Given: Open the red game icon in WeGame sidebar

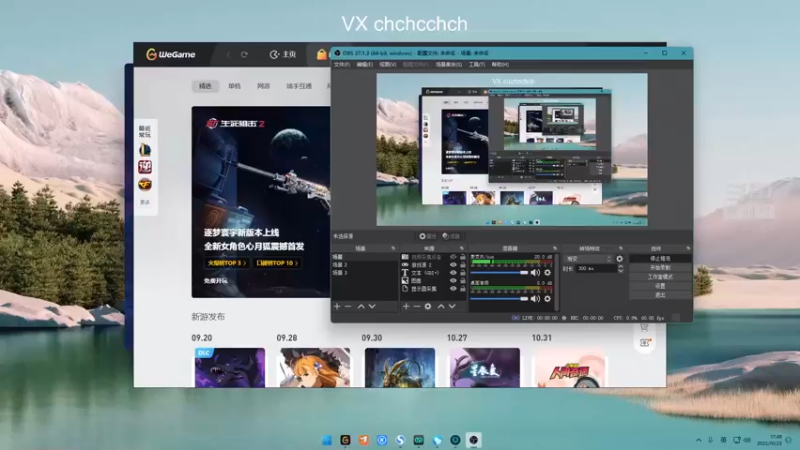Looking at the screenshot, I should click(x=145, y=167).
